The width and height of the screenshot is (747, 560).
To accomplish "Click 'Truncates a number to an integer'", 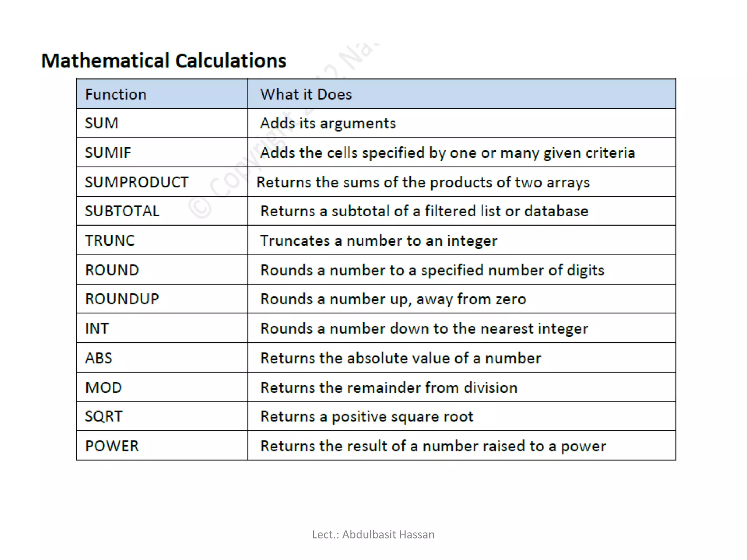I will click(x=378, y=241).
